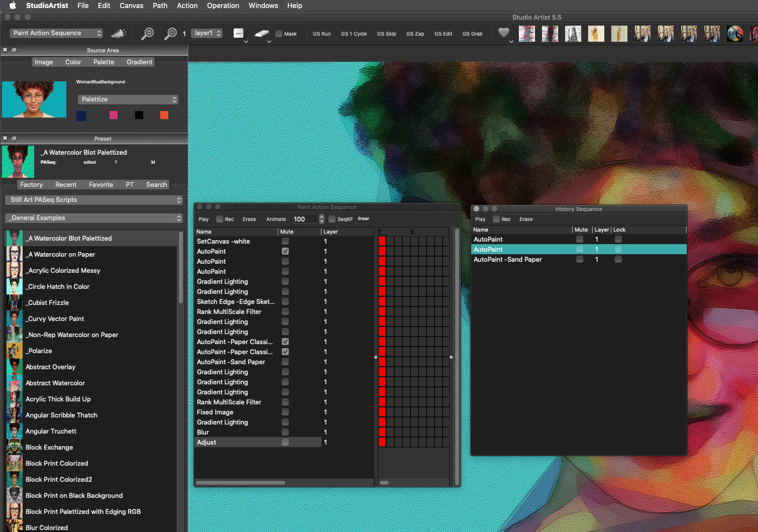Switch to the Favorite tab in Preset panel
Viewport: 758px width, 532px height.
[x=101, y=185]
